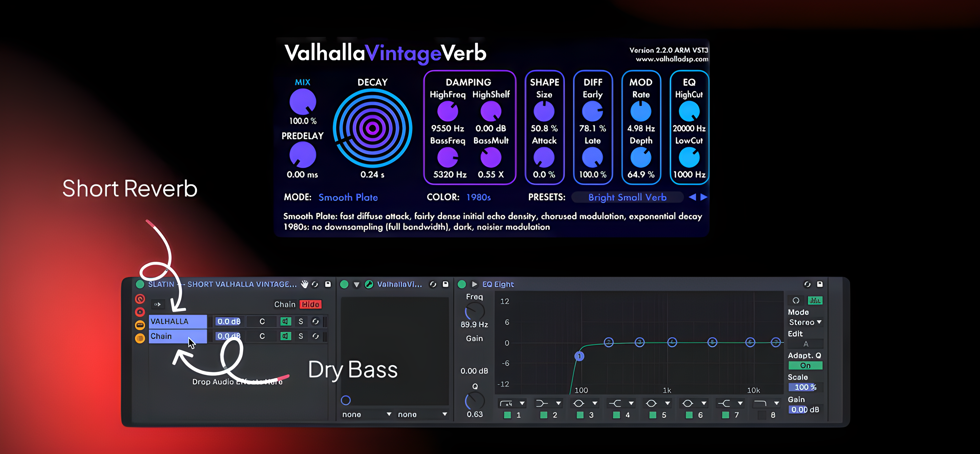Select filter node 1 on EQ curve
Viewport: 980px width, 454px height.
(579, 356)
